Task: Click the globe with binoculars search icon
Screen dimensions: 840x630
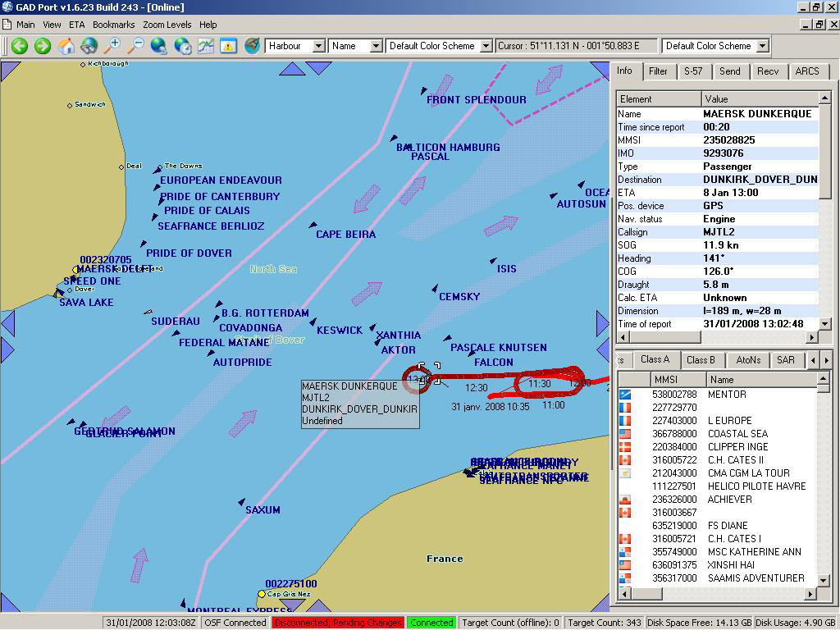Action: (89, 46)
